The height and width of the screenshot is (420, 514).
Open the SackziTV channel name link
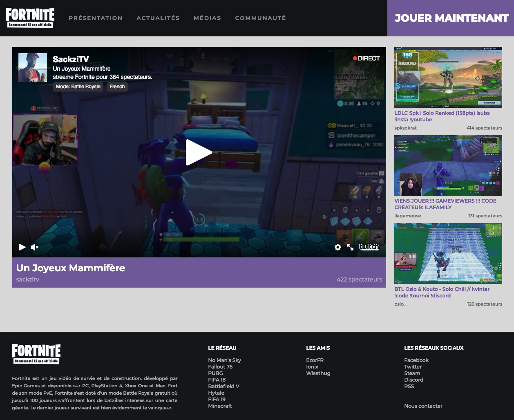point(71,59)
